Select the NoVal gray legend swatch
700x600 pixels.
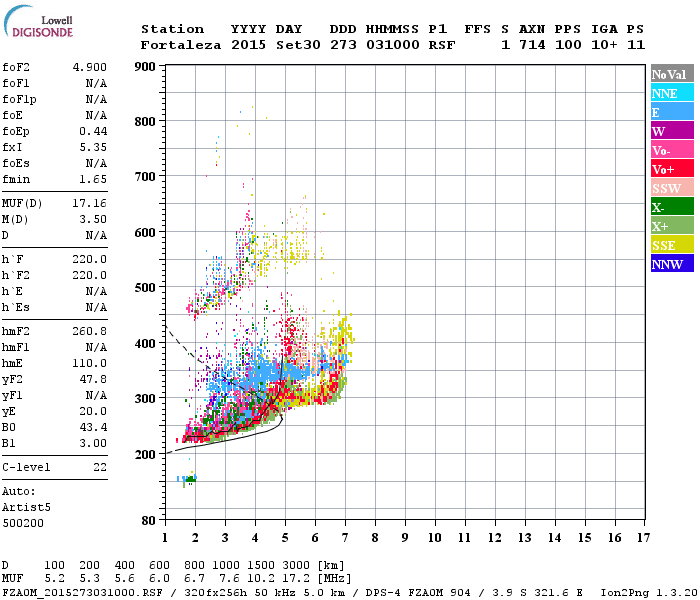[671, 74]
